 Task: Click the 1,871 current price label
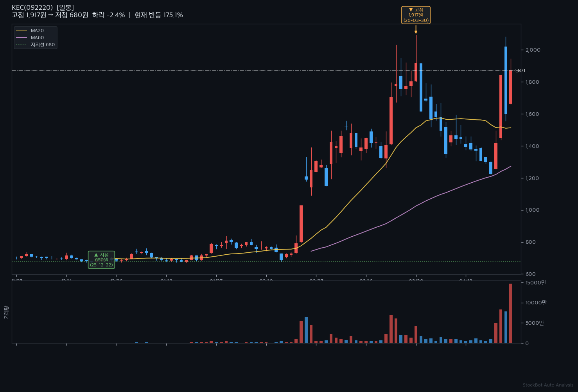(x=520, y=70)
